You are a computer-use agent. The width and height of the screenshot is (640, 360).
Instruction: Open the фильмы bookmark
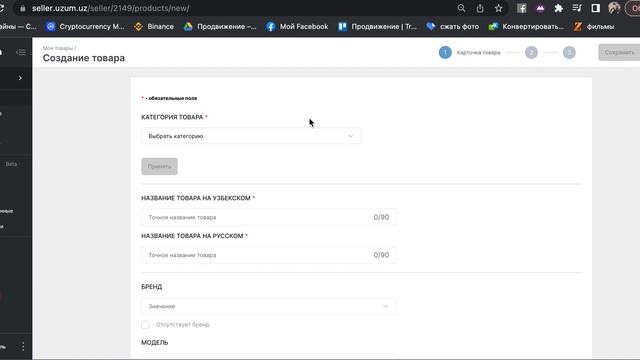click(594, 27)
